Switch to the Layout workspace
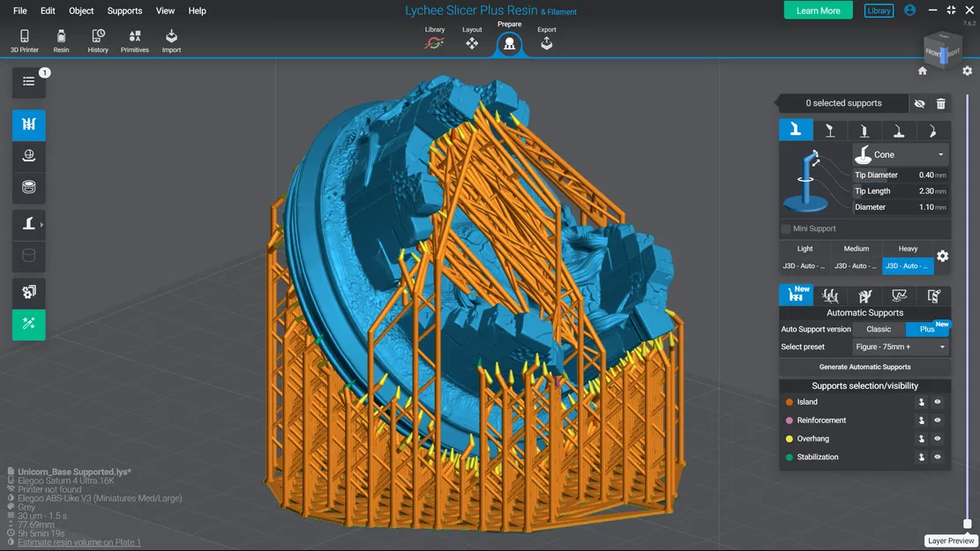The width and height of the screenshot is (980, 551). coord(472,39)
